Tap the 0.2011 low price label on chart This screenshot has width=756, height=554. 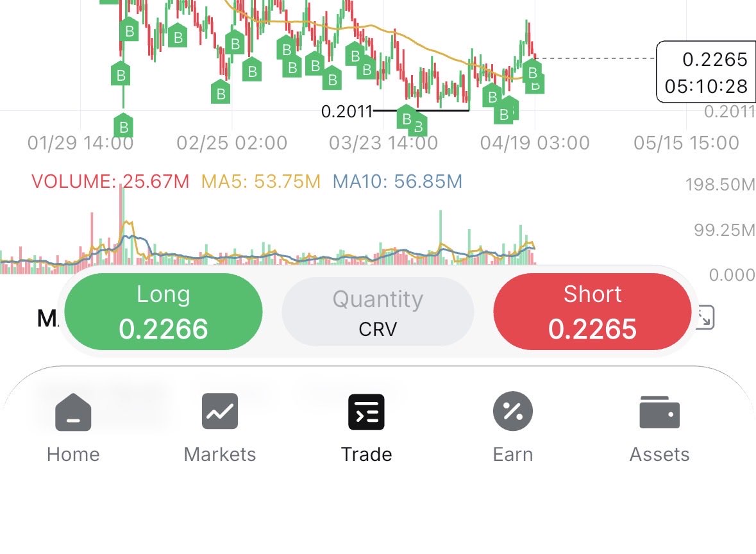(347, 112)
